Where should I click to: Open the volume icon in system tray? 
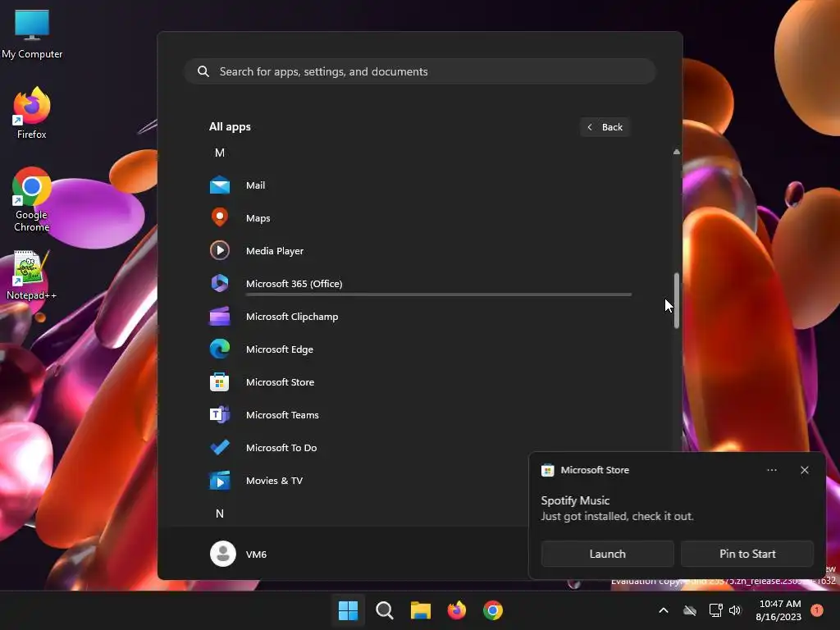[x=735, y=610]
